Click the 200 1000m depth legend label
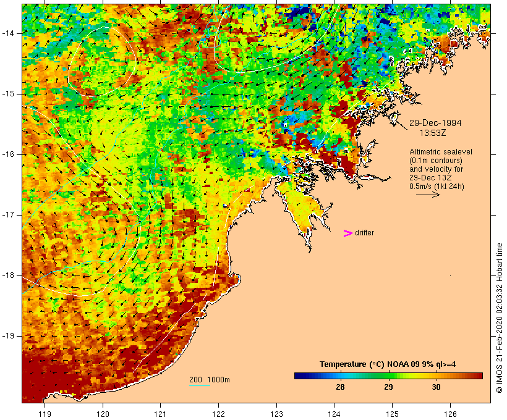The width and height of the screenshot is (507, 420). [x=209, y=379]
